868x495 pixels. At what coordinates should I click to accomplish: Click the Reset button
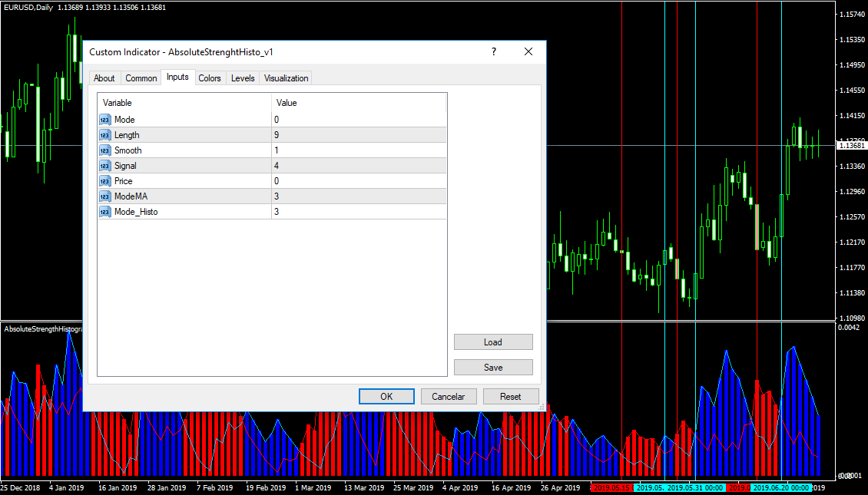(510, 397)
